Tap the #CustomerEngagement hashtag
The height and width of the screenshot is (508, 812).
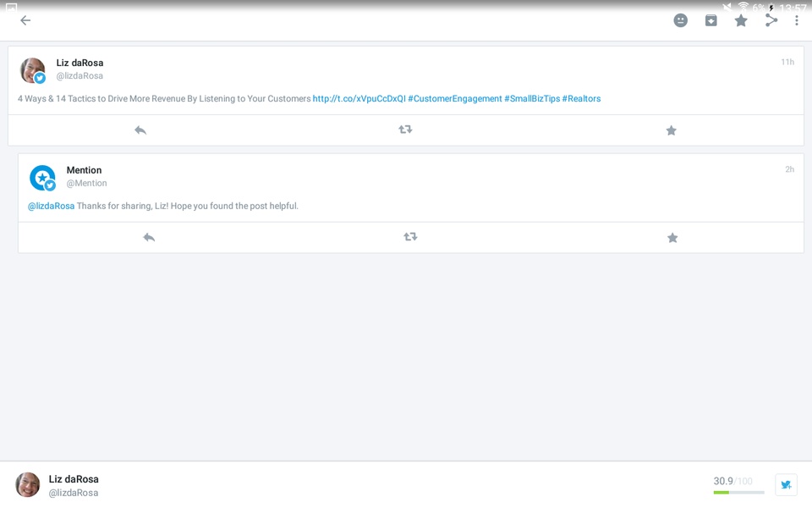click(x=455, y=98)
